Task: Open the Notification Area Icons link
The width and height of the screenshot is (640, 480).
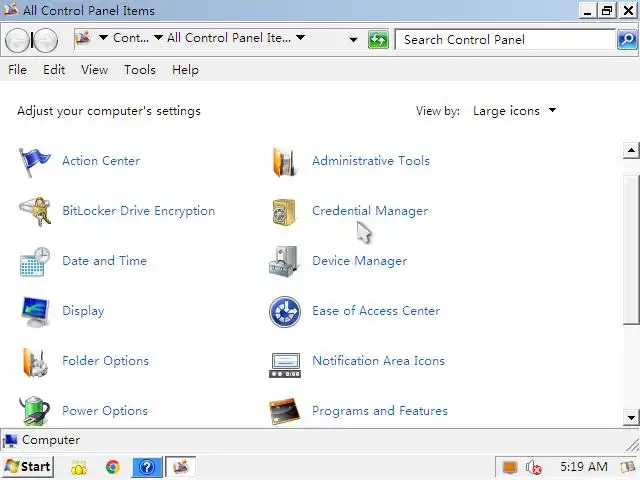Action: tap(379, 361)
